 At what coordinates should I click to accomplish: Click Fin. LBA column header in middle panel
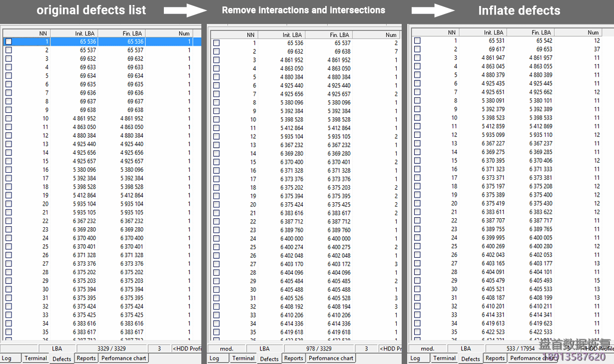[x=340, y=35]
